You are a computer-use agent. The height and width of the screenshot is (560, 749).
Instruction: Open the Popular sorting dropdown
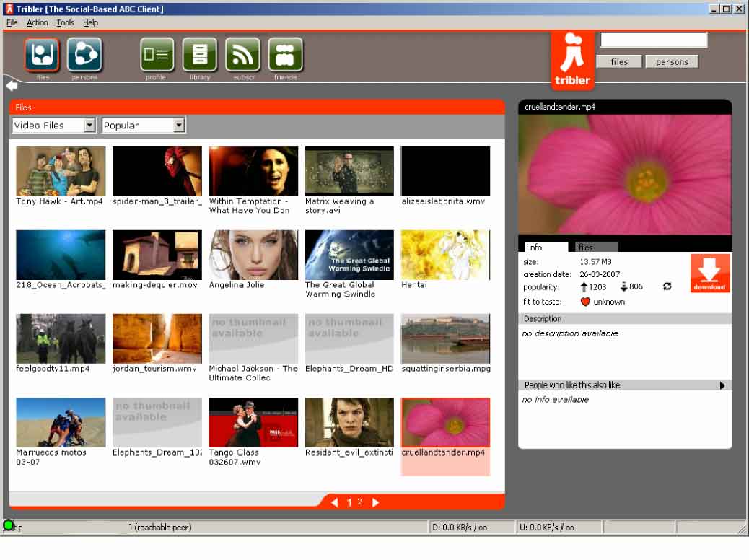point(144,125)
